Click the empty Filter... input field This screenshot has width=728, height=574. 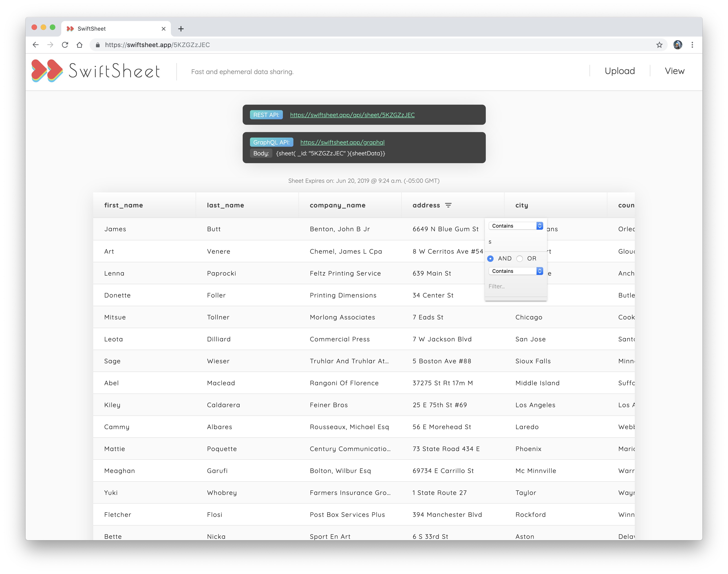(515, 286)
